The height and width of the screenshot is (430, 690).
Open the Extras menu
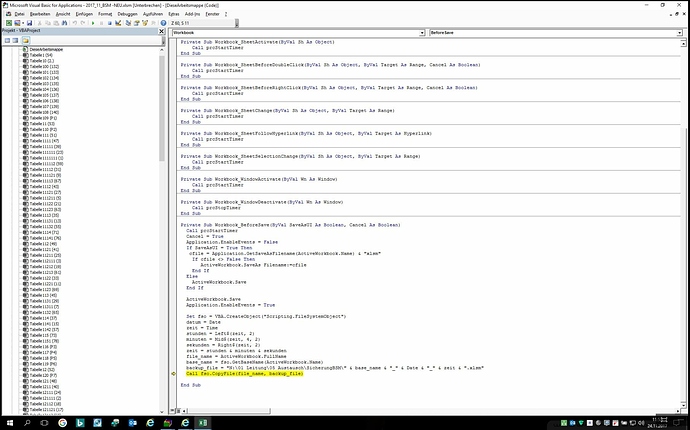pyautogui.click(x=174, y=14)
